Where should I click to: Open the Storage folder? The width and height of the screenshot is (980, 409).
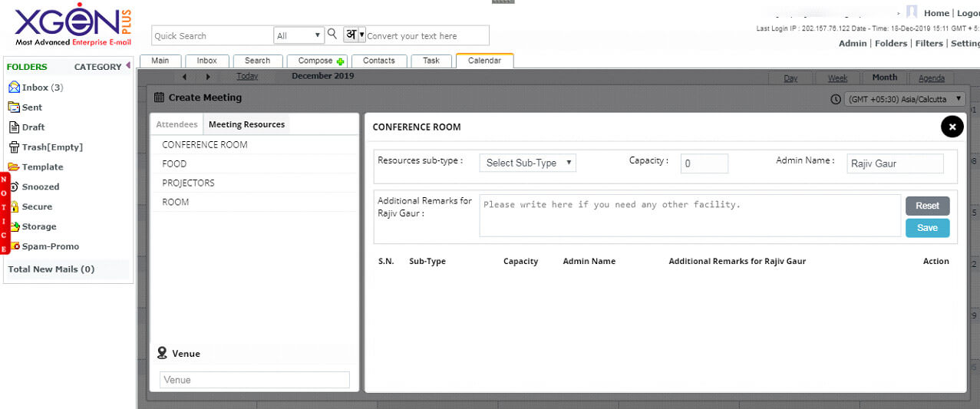(x=39, y=227)
